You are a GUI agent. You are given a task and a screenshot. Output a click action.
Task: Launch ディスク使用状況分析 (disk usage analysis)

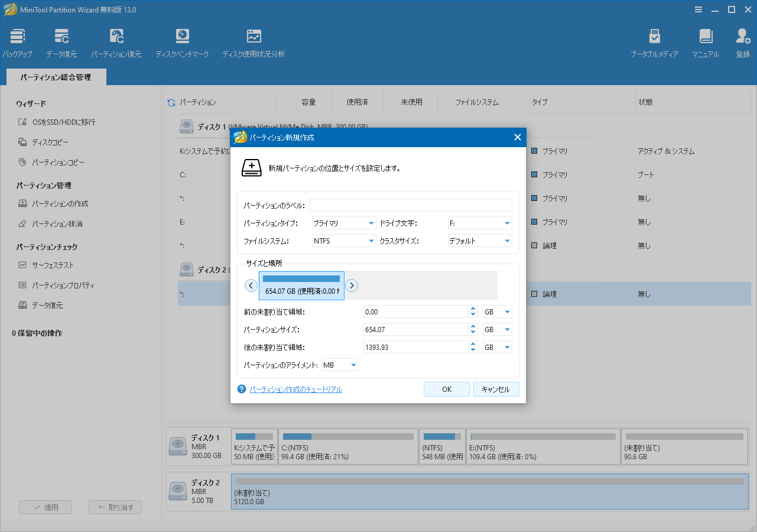tap(254, 43)
